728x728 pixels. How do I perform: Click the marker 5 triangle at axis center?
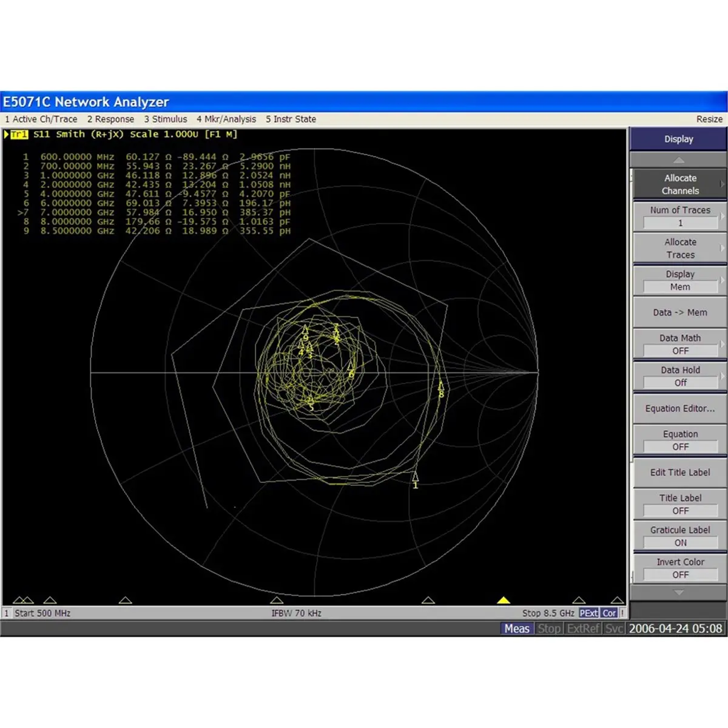[277, 600]
